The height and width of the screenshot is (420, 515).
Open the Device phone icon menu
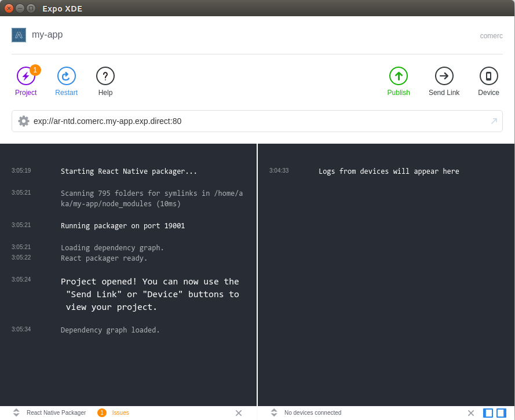[x=489, y=76]
